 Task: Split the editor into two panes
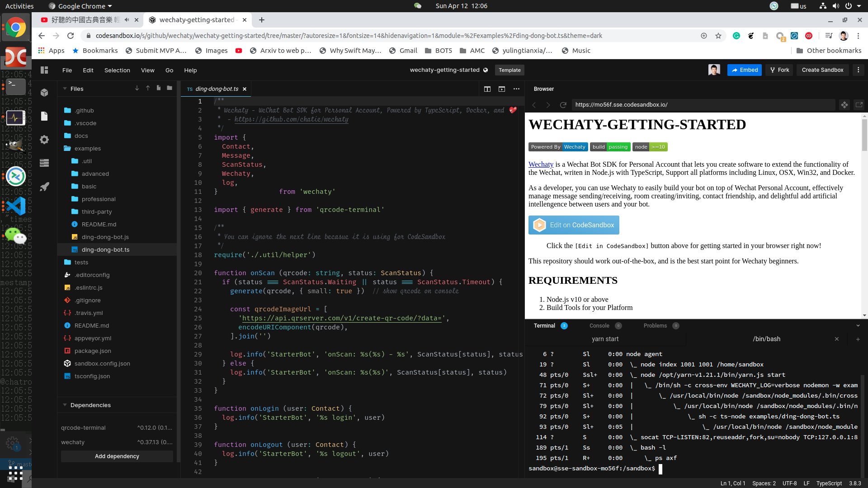487,89
